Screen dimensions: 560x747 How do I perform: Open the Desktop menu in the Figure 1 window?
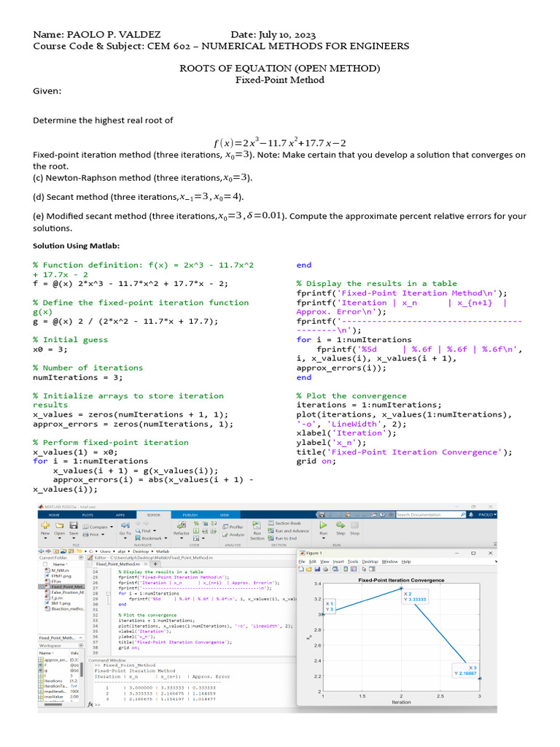tap(370, 562)
